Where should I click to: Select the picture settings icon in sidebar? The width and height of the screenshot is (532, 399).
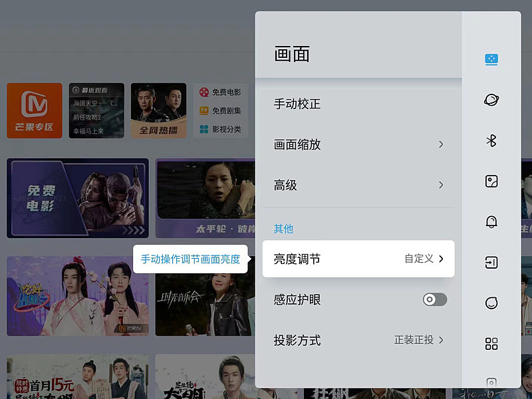(x=491, y=59)
